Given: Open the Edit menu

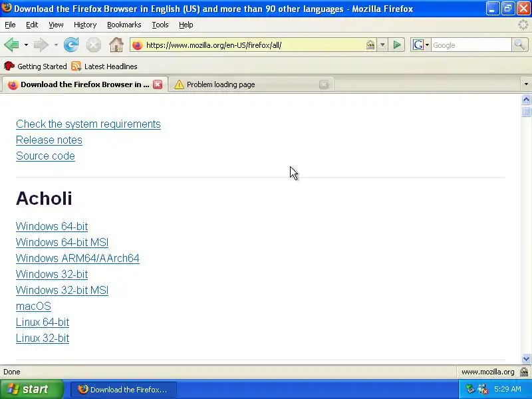Looking at the screenshot, I should [x=32, y=25].
